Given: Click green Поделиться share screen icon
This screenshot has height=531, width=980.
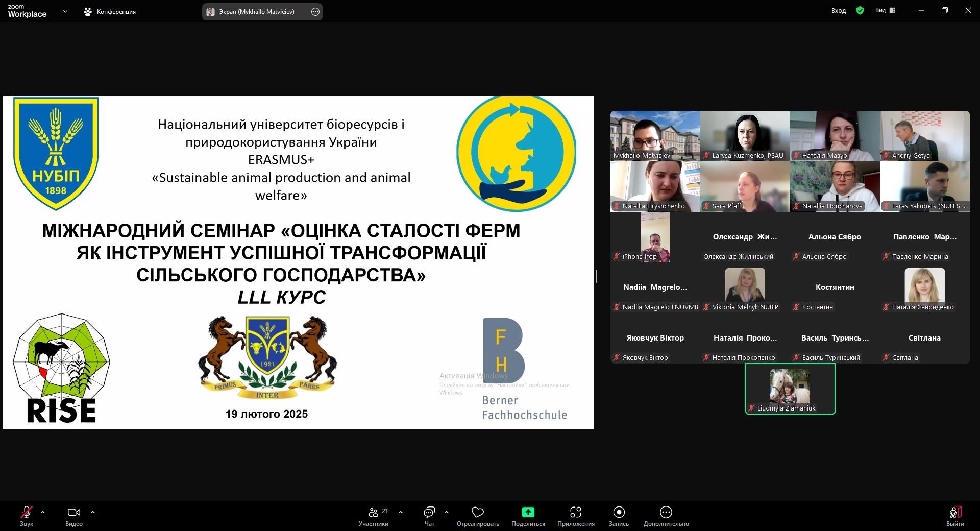Looking at the screenshot, I should click(x=528, y=512).
